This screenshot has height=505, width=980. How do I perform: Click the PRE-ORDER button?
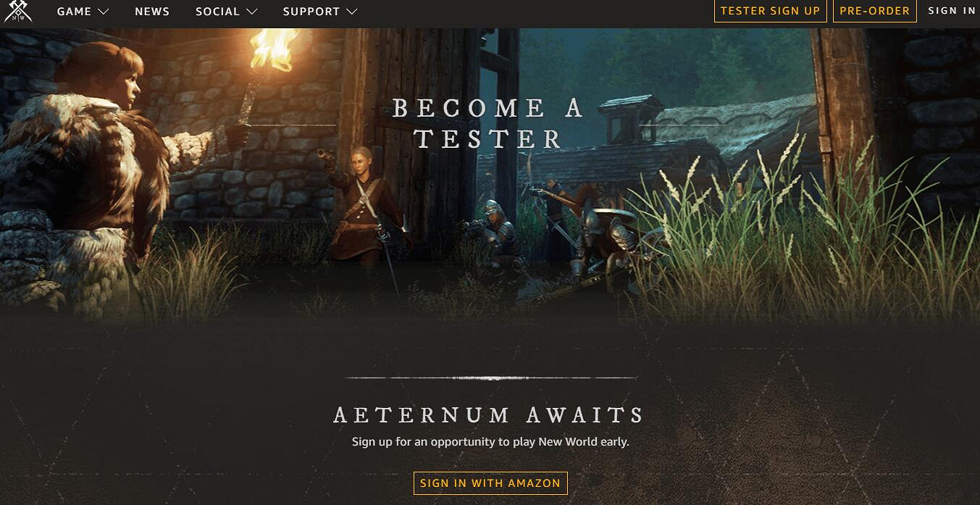tap(874, 11)
